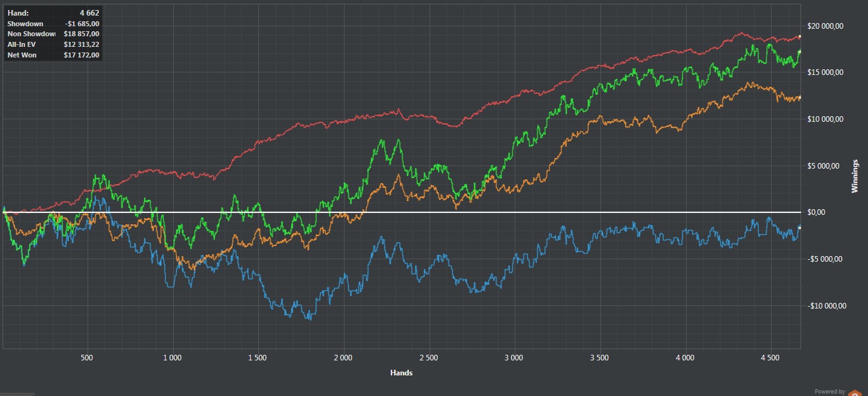Click the 2 500 hands x-axis tick label
Screen dimensions: 868x396
[x=428, y=358]
